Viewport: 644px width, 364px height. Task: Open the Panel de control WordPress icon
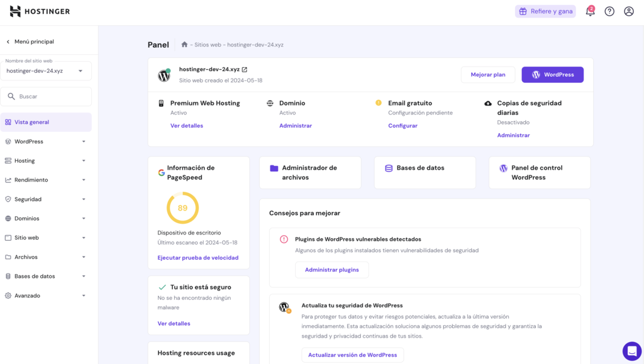502,168
